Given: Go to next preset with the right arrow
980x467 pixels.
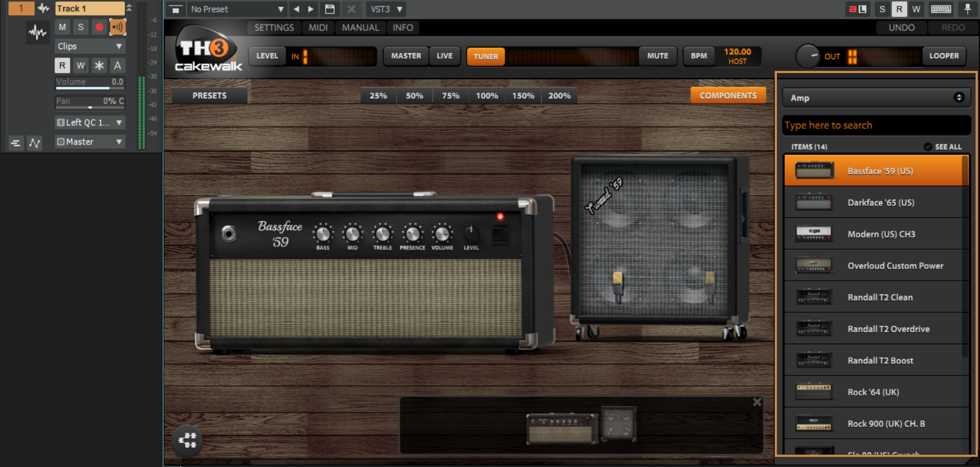Looking at the screenshot, I should [x=311, y=9].
